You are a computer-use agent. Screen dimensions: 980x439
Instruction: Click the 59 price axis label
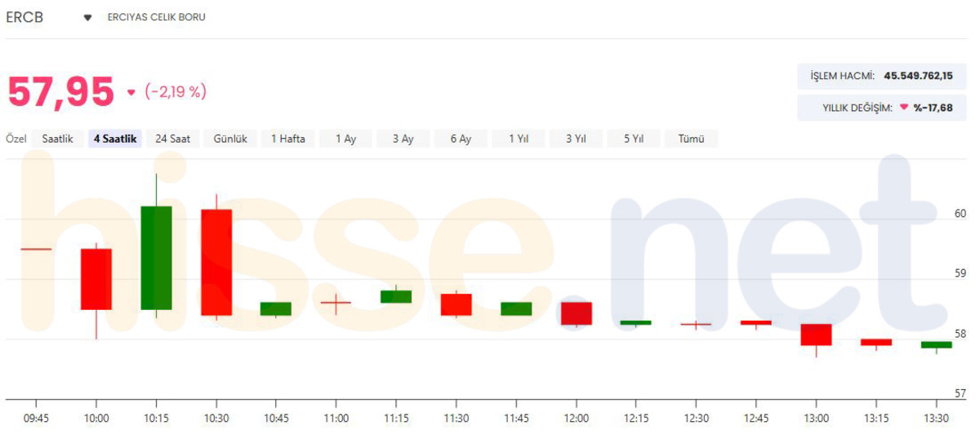click(x=960, y=273)
